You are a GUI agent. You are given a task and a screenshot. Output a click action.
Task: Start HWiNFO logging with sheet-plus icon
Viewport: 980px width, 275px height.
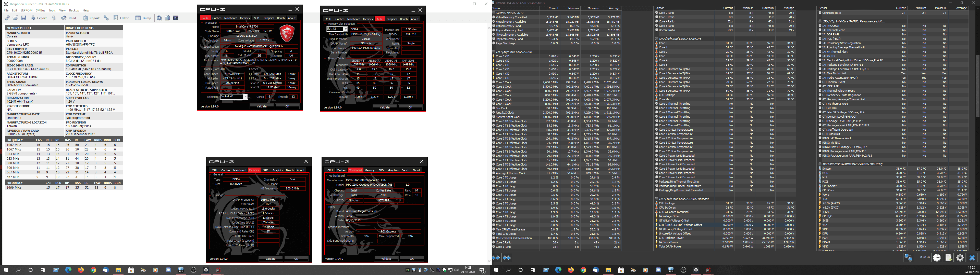coord(948,257)
